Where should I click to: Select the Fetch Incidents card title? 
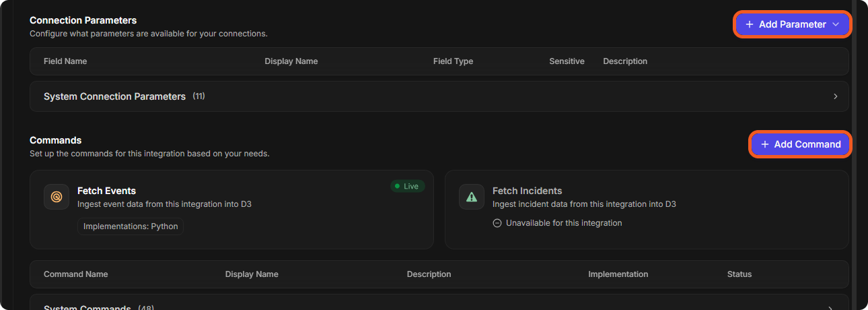pos(527,191)
